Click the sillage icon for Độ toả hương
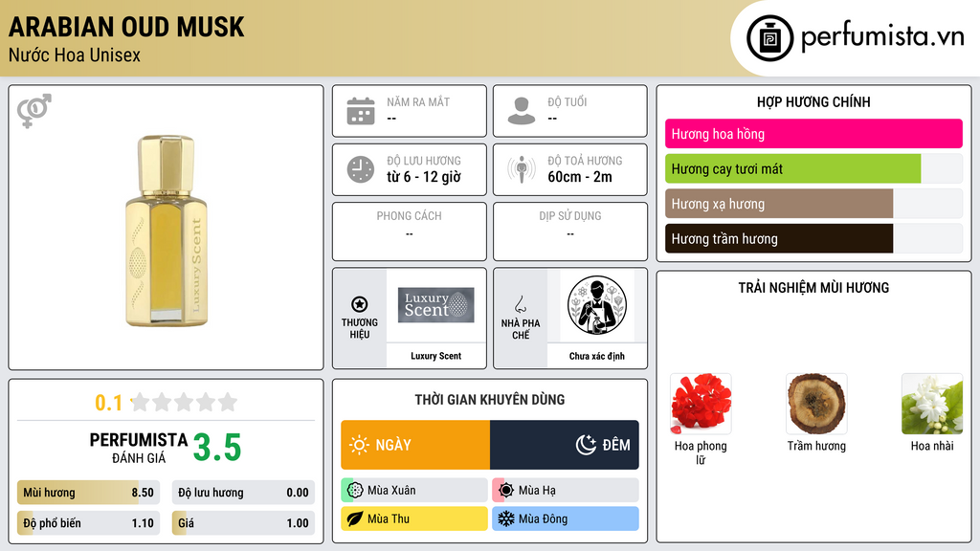This screenshot has width=980, height=551. coord(522,169)
